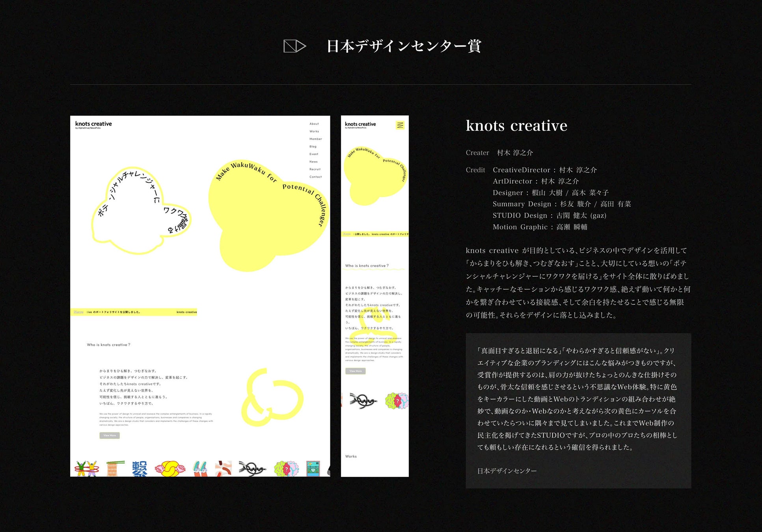Click the yellow knot with hands illustration
This screenshot has height=532, width=762.
(170, 469)
